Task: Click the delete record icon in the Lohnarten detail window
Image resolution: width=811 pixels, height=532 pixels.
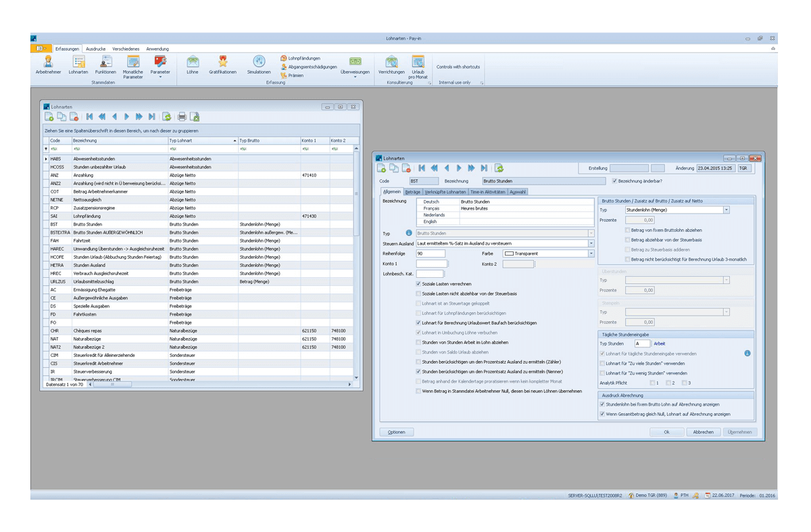Action: click(x=406, y=168)
